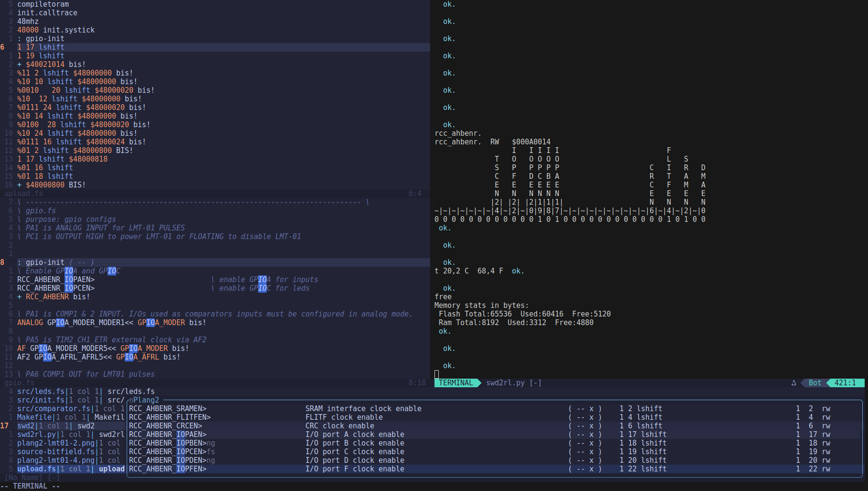Click the Bot scroll position indicator
The width and height of the screenshot is (868, 491).
pyautogui.click(x=814, y=383)
